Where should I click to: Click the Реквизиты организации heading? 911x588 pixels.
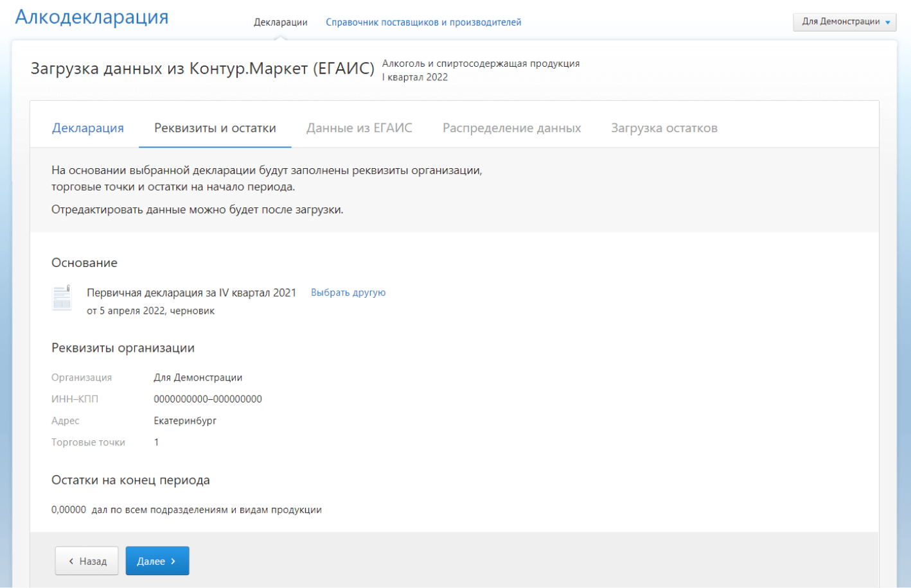tap(123, 348)
